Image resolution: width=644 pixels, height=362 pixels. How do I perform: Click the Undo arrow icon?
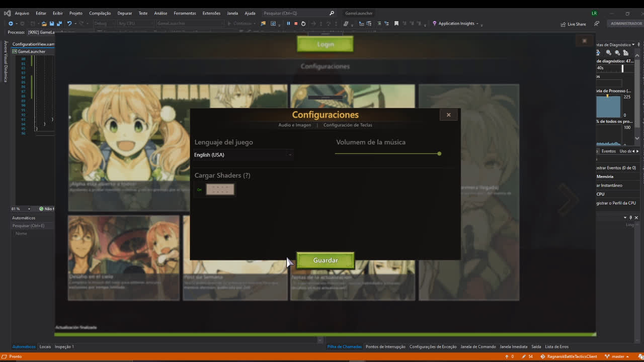69,24
